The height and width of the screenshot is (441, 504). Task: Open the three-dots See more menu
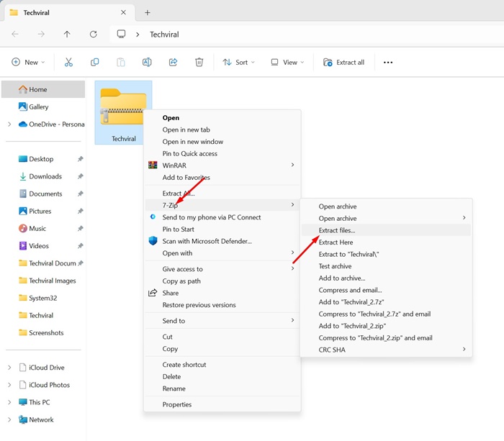click(x=388, y=63)
